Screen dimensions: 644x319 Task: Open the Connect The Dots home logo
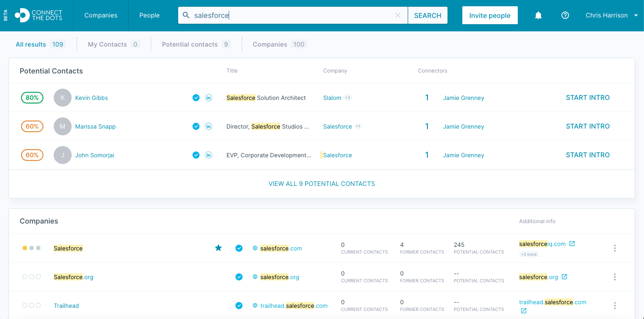point(38,15)
